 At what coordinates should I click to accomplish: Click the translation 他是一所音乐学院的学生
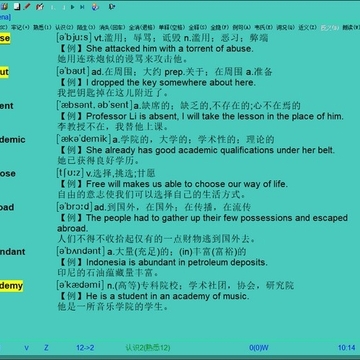coord(113,307)
